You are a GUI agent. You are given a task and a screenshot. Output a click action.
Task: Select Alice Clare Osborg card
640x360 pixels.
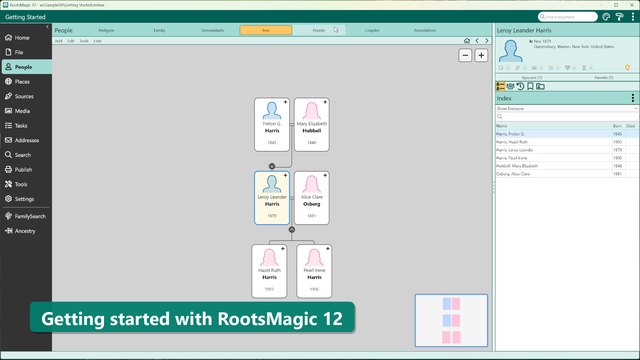[x=311, y=198]
